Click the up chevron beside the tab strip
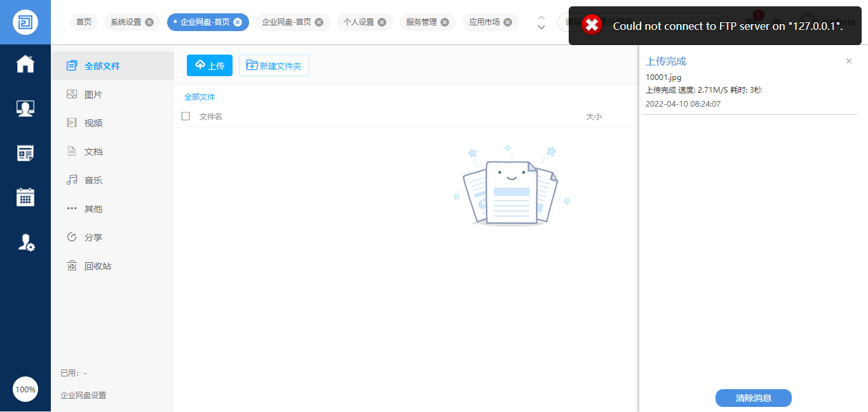The image size is (868, 412). 541,18
